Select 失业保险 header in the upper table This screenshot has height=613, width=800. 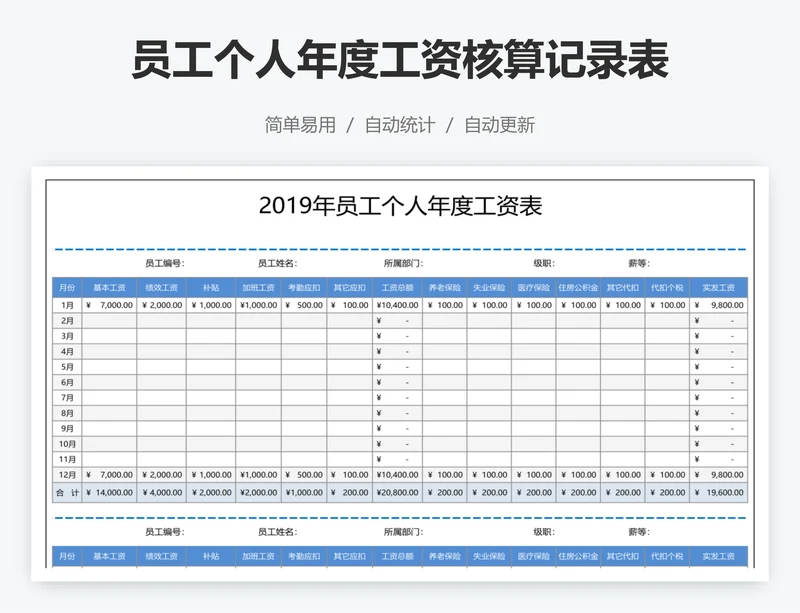click(x=489, y=288)
